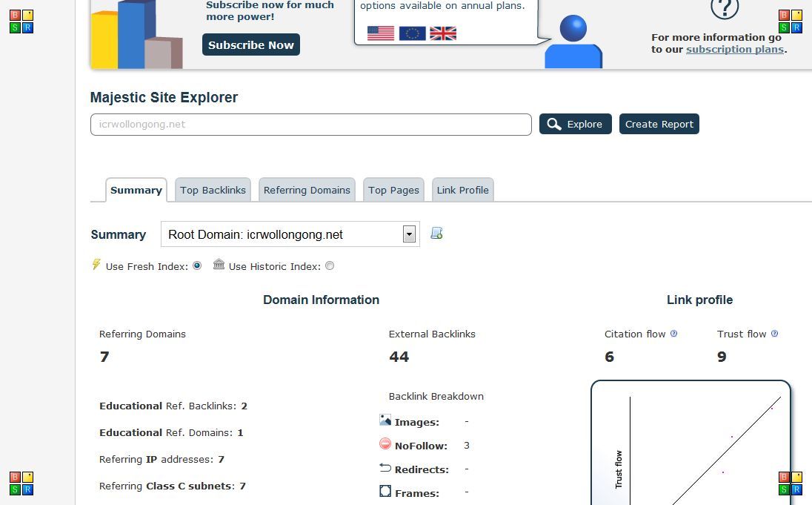The image size is (812, 505).
Task: Click the add-to-report icon beside Root Domain dropdown
Action: [x=436, y=234]
